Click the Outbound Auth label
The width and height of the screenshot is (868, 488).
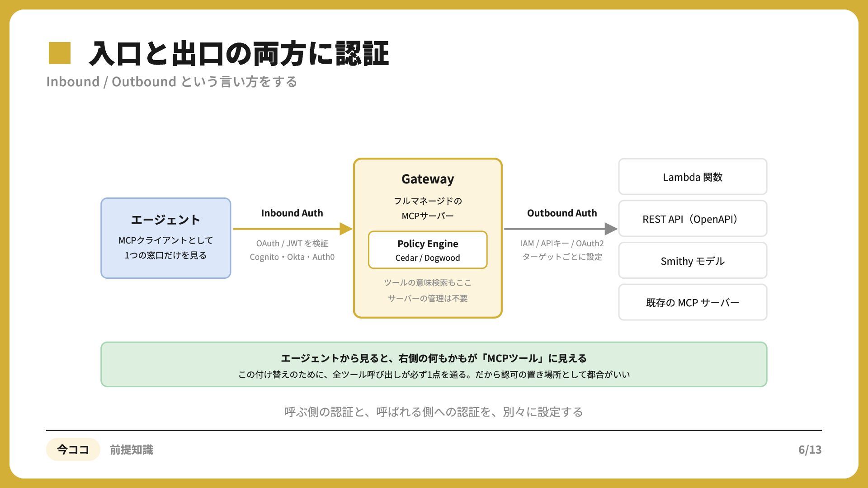pos(562,213)
